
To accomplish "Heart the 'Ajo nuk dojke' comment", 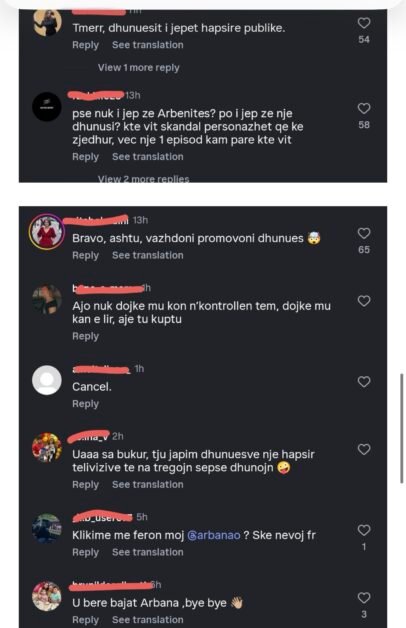I will coord(364,301).
